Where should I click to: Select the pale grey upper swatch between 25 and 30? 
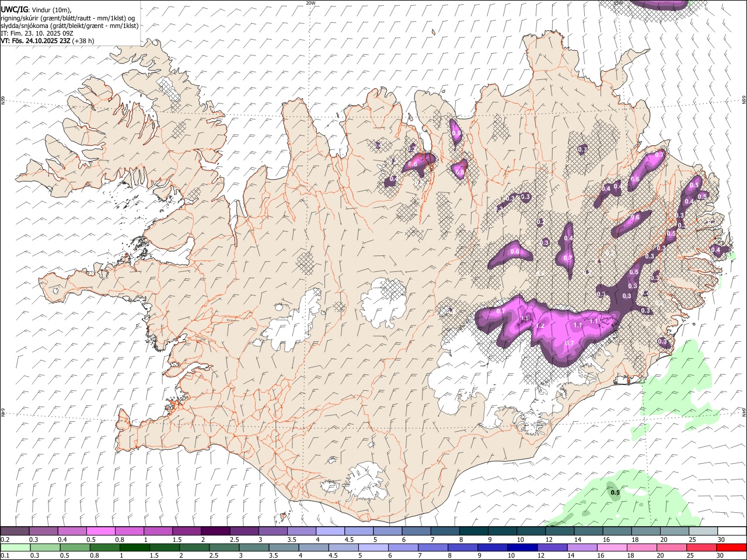coord(703,531)
